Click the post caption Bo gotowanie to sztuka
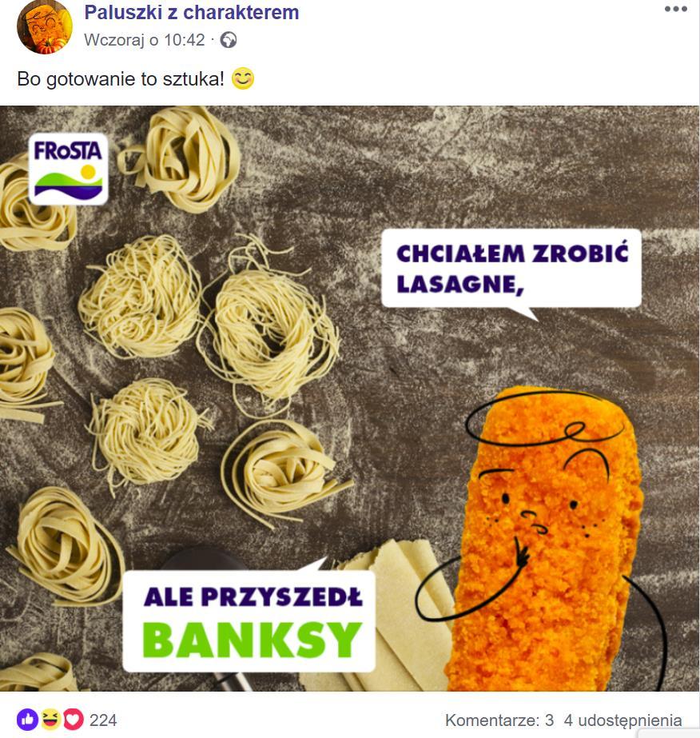The image size is (700, 738). pyautogui.click(x=121, y=78)
